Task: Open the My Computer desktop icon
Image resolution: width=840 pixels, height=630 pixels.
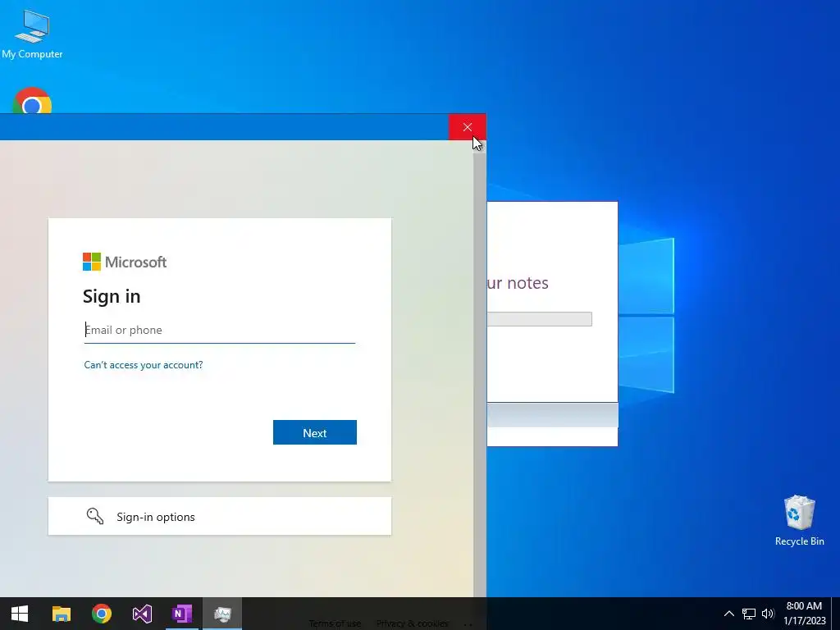Action: pyautogui.click(x=32, y=34)
